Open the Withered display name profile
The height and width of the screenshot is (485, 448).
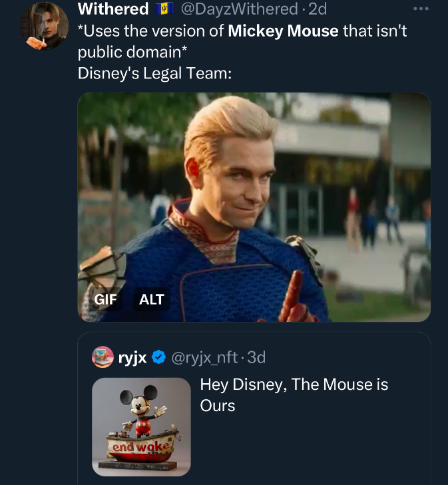click(113, 9)
